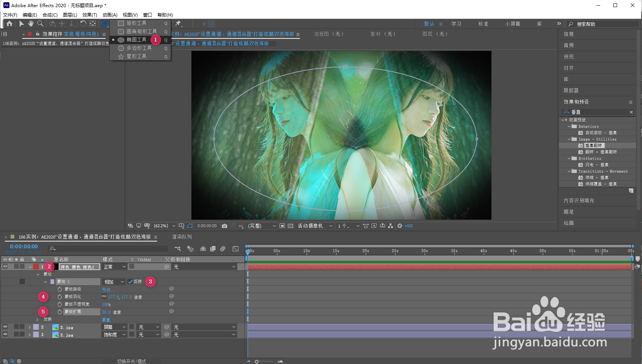The width and height of the screenshot is (642, 364).
Task: Switch to the 标准 workspace
Action: [483, 24]
